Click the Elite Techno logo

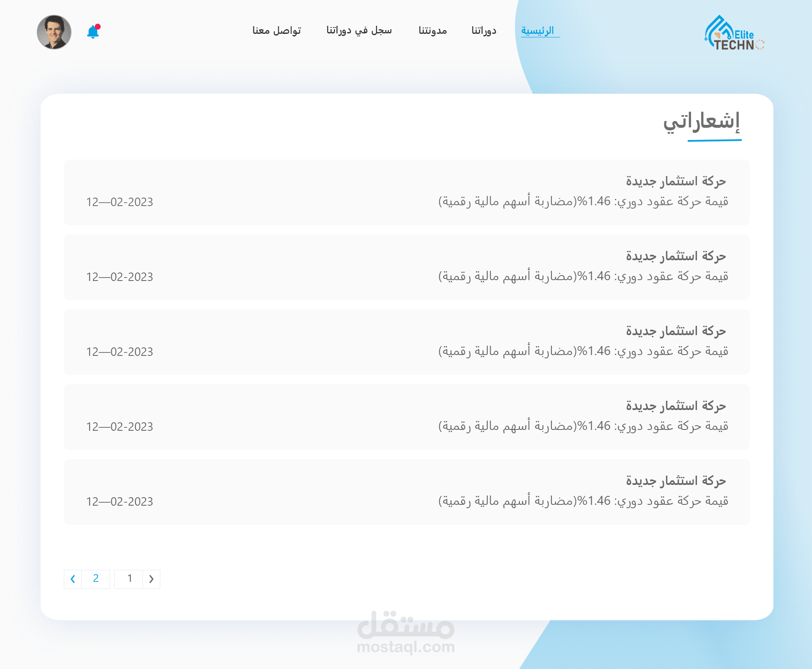tap(734, 33)
